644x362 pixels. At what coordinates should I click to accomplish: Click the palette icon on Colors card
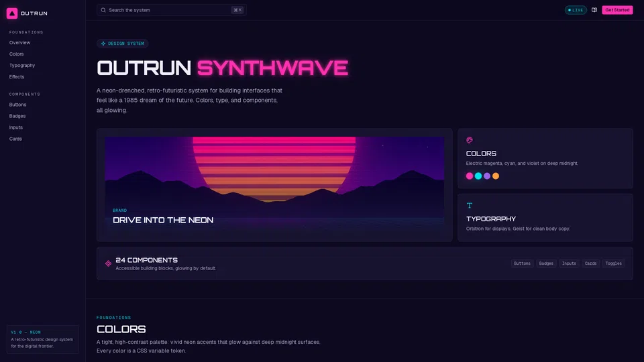pos(470,140)
